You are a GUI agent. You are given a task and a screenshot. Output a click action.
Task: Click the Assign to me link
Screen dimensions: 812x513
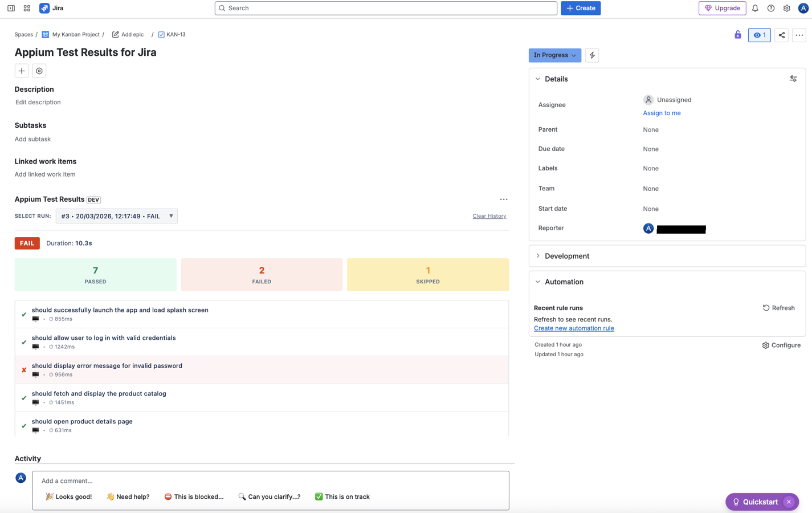click(x=662, y=113)
